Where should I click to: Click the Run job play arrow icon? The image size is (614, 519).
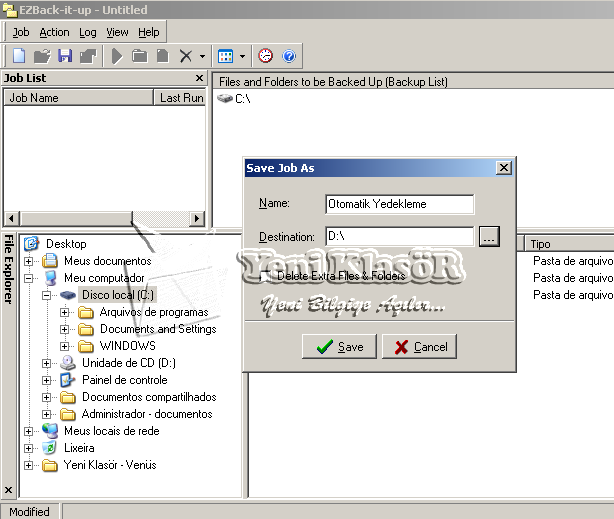tap(117, 56)
